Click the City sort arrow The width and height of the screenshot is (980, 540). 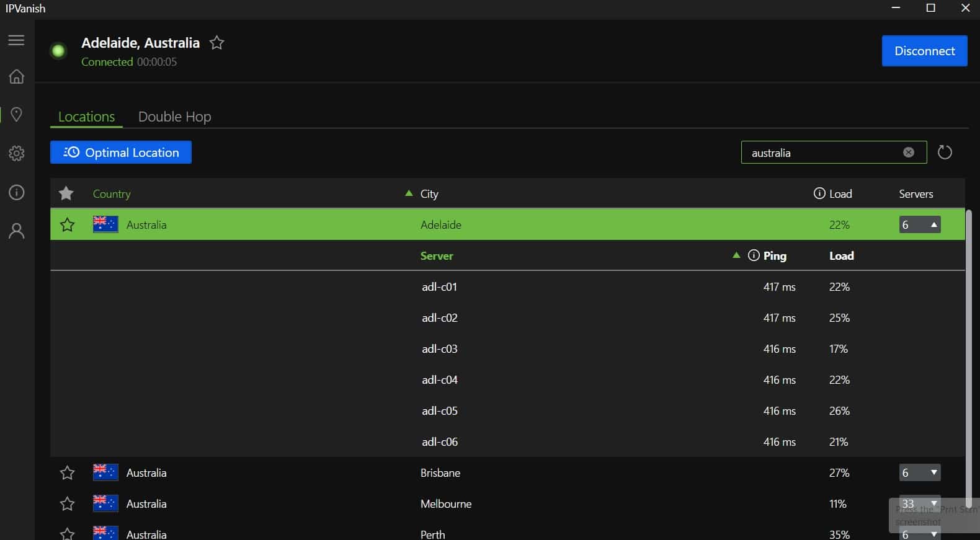(x=409, y=193)
